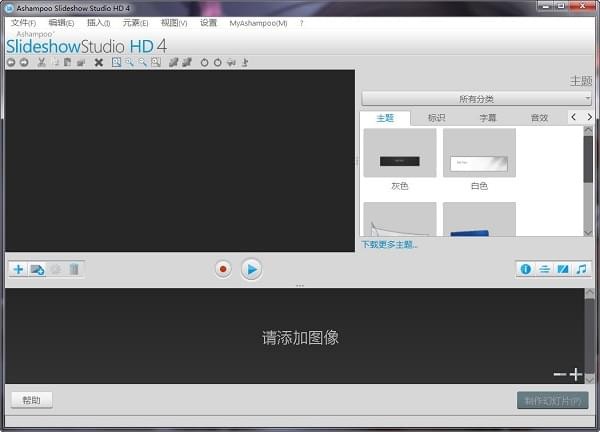
Task: Click the blue plus add-image icon
Action: tap(18, 269)
